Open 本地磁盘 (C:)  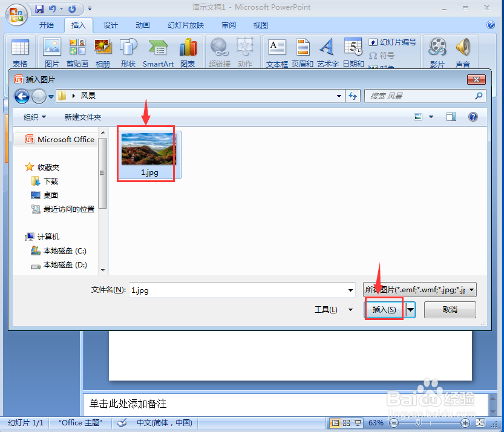[59, 250]
